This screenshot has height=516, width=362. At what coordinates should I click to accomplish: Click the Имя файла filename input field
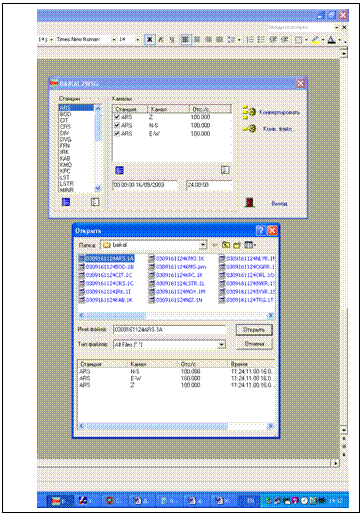(169, 330)
